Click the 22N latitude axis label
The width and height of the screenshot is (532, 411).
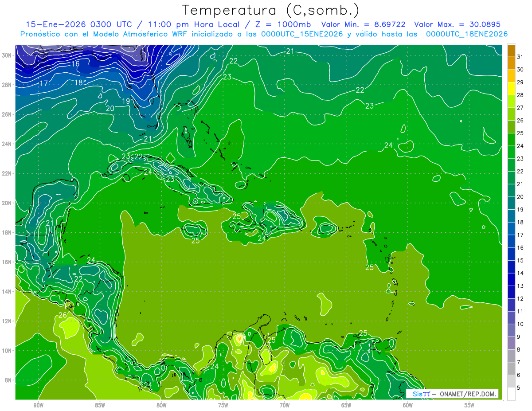7,173
